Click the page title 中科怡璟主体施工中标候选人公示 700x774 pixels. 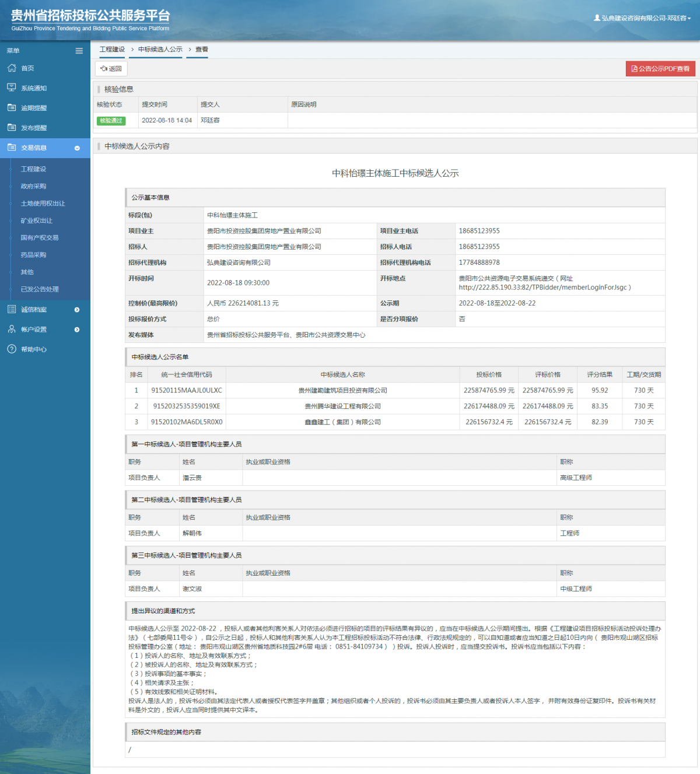(395, 173)
